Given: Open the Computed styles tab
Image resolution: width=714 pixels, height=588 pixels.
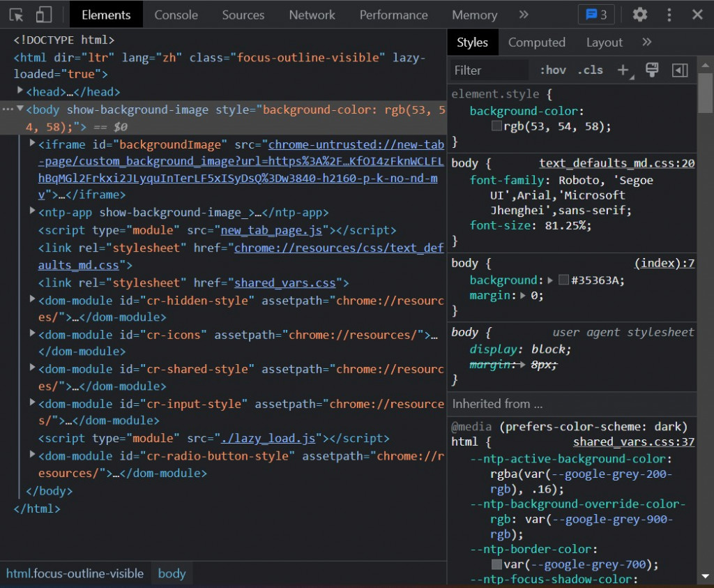Looking at the screenshot, I should pyautogui.click(x=536, y=43).
